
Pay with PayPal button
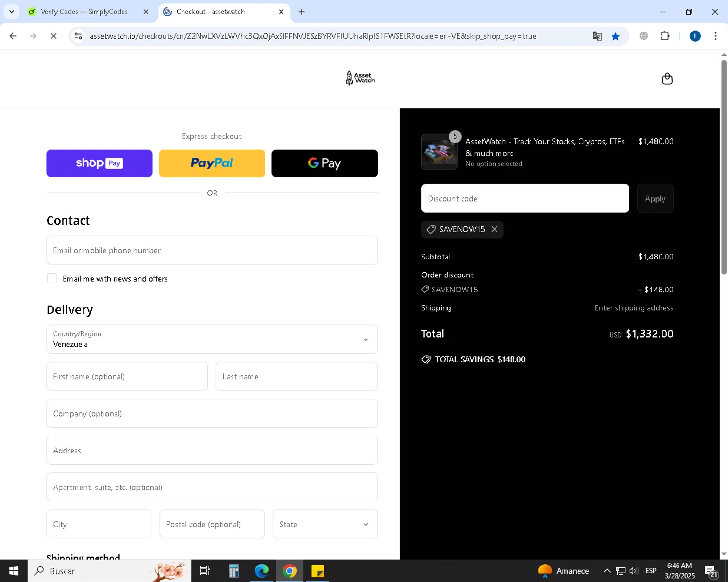[x=212, y=163]
